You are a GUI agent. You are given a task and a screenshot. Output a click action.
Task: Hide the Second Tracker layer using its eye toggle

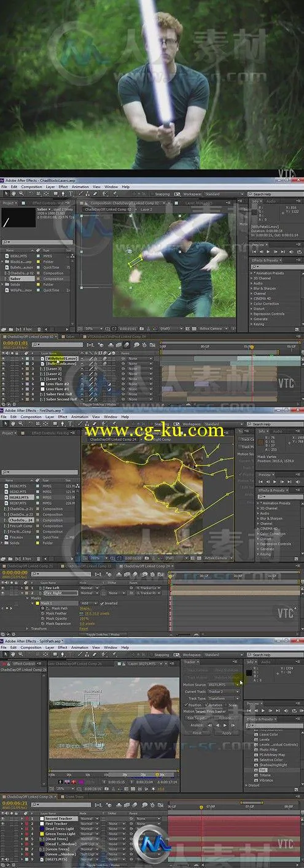(2, 818)
